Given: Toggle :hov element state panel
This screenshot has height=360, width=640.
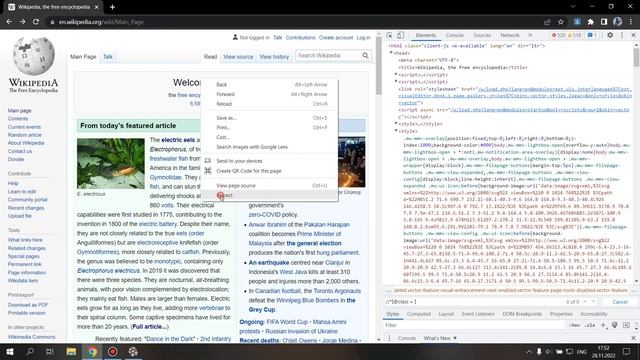Looking at the screenshot, I should click(574, 325).
